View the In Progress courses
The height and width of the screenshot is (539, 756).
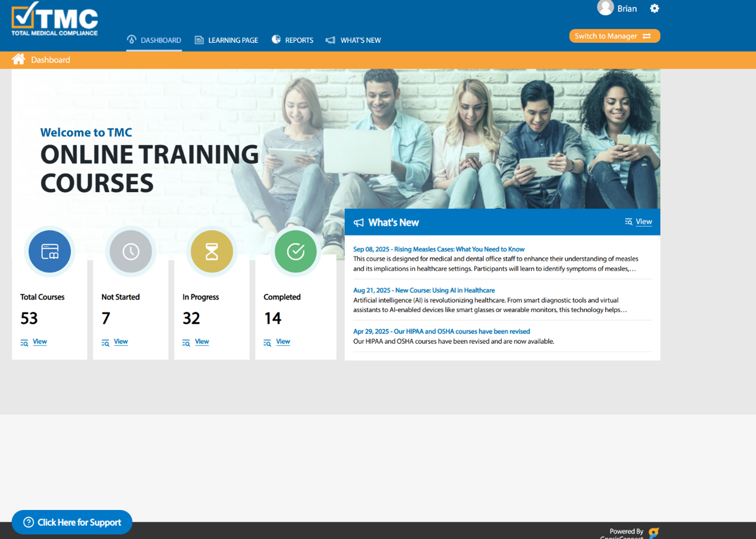[201, 342]
